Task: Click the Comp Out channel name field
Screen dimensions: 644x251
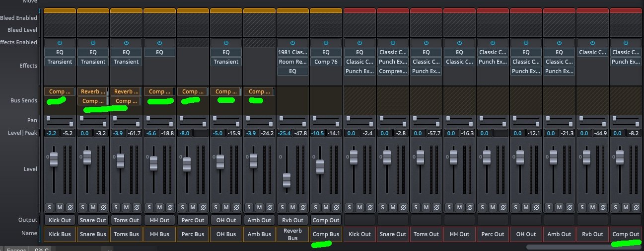Action: coord(626,234)
